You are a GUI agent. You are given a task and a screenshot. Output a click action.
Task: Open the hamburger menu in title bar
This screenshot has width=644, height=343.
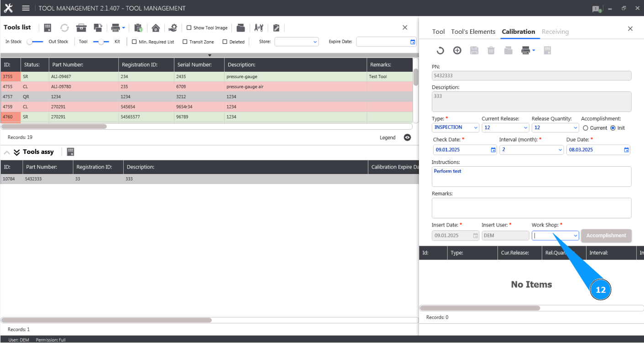pos(26,8)
